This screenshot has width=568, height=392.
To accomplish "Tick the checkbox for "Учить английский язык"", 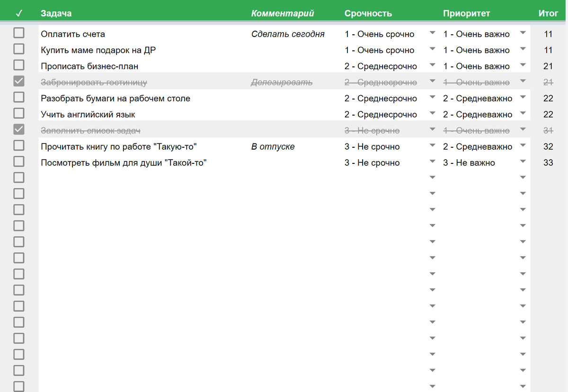I will [x=18, y=114].
